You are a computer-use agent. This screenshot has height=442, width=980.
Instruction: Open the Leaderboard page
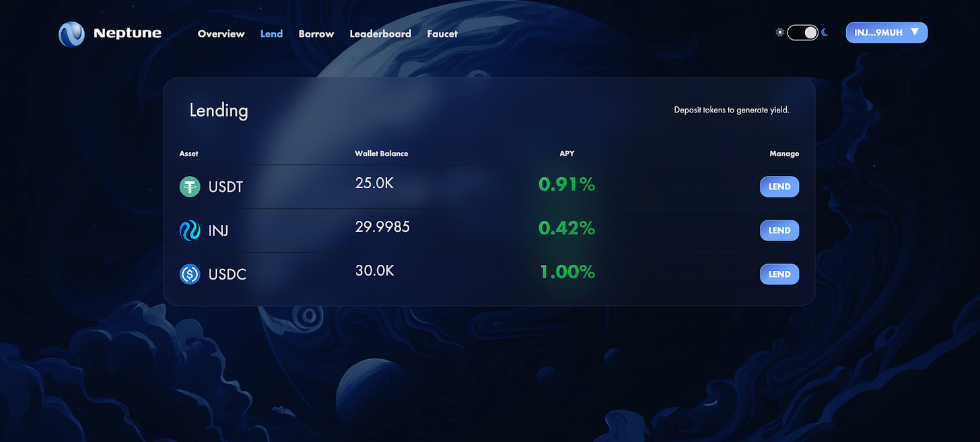point(380,34)
